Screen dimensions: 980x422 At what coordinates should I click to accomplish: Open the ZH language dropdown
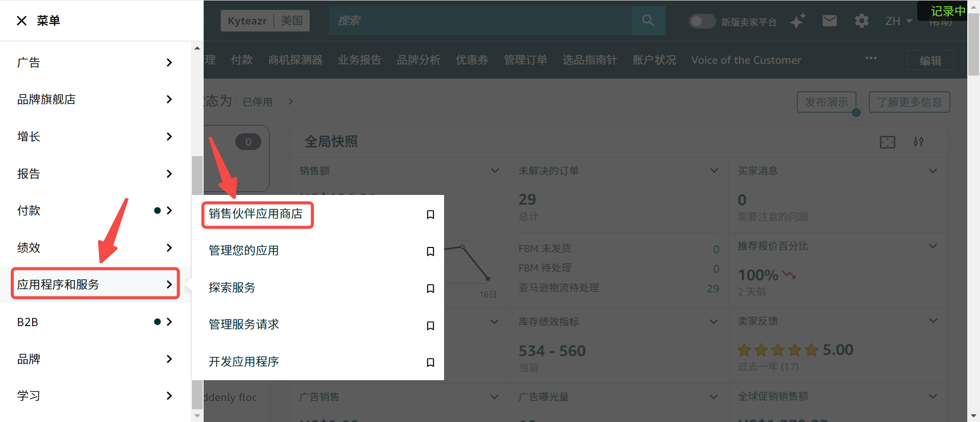898,21
